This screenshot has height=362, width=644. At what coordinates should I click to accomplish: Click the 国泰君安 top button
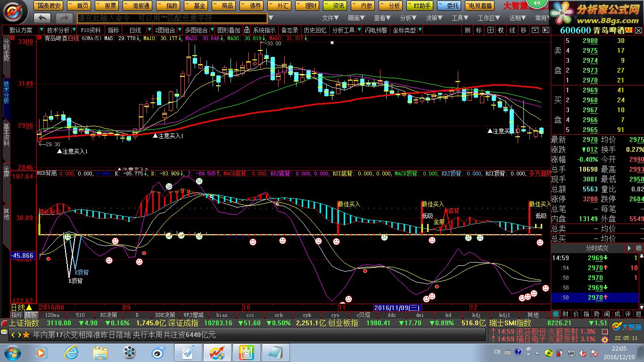click(47, 6)
